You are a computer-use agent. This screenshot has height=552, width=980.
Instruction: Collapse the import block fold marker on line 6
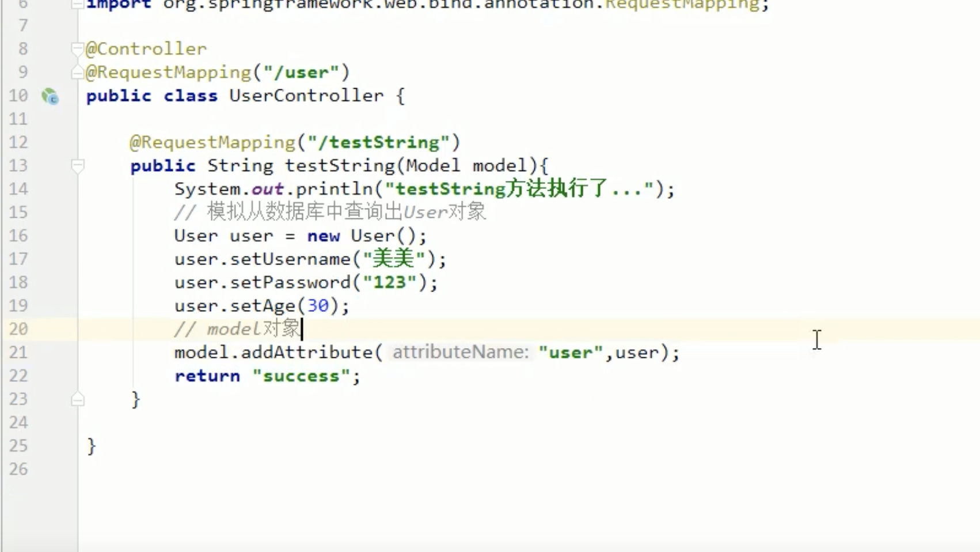click(x=78, y=5)
